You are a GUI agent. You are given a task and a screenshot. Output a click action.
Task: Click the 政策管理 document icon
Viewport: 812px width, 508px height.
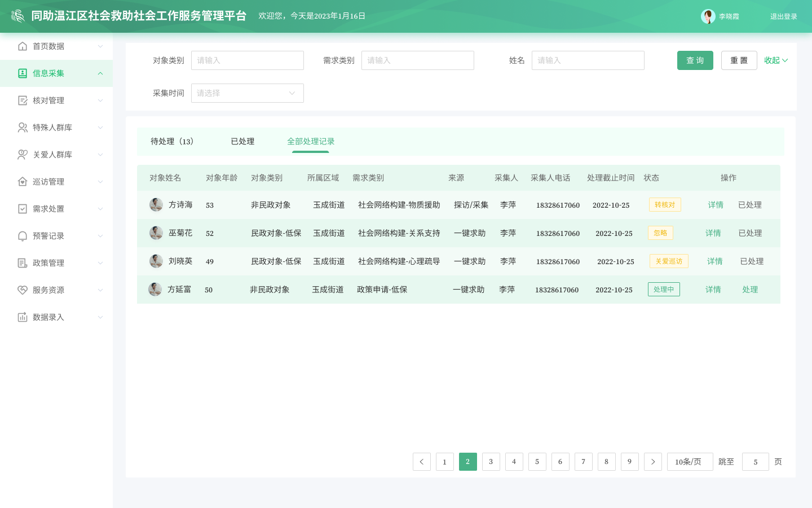23,263
